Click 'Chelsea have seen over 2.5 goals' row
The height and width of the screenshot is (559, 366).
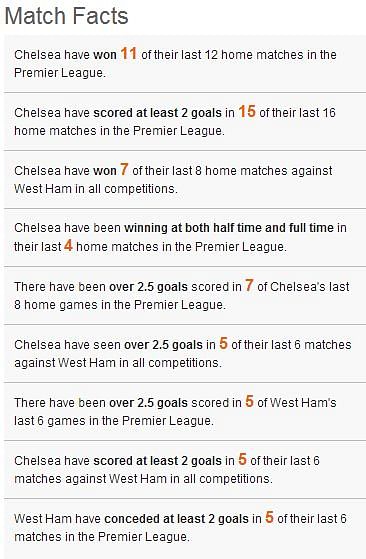(x=185, y=354)
